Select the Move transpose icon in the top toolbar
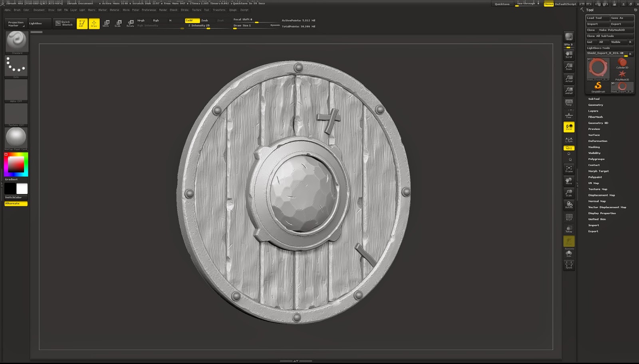639x364 pixels. point(107,23)
